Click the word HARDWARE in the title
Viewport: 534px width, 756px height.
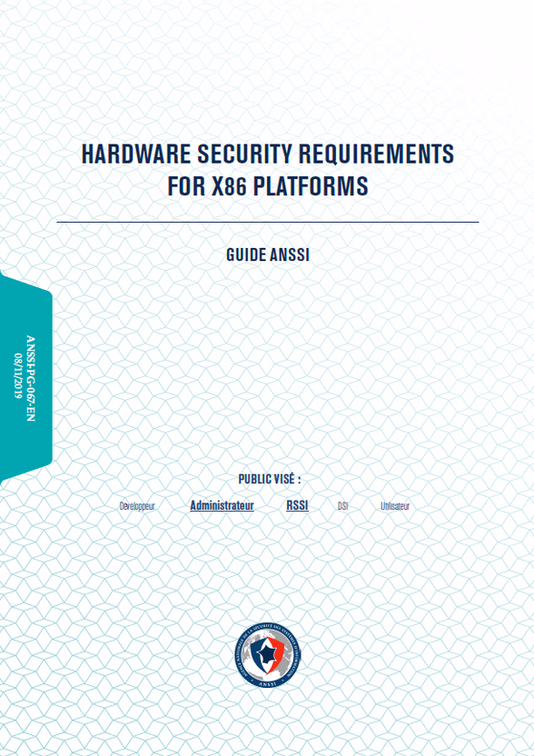(136, 154)
